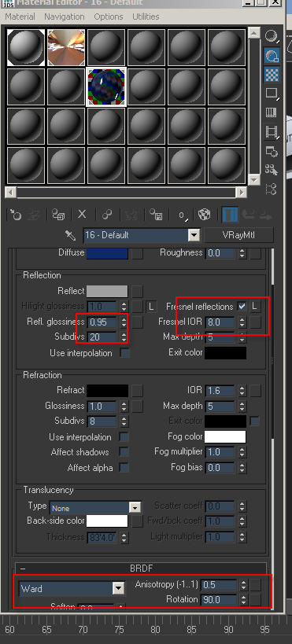
Task: Click the Get Material icon
Action: [x=15, y=215]
